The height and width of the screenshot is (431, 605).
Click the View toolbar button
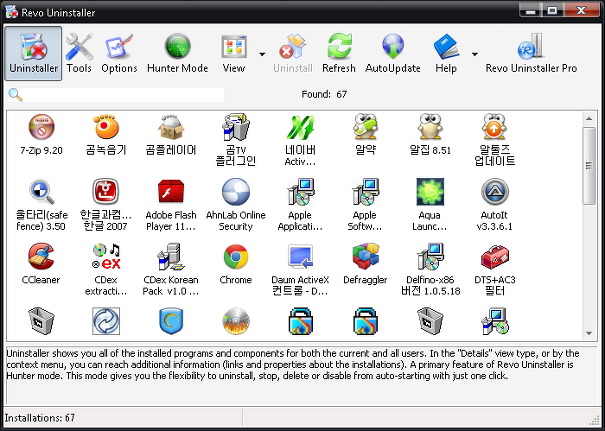pyautogui.click(x=234, y=53)
